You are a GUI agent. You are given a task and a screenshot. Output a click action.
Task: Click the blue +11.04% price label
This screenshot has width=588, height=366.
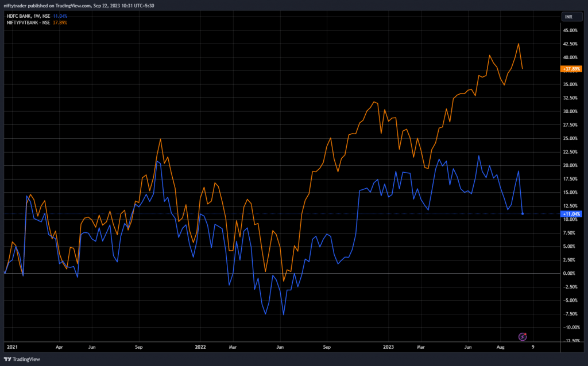[x=571, y=214]
